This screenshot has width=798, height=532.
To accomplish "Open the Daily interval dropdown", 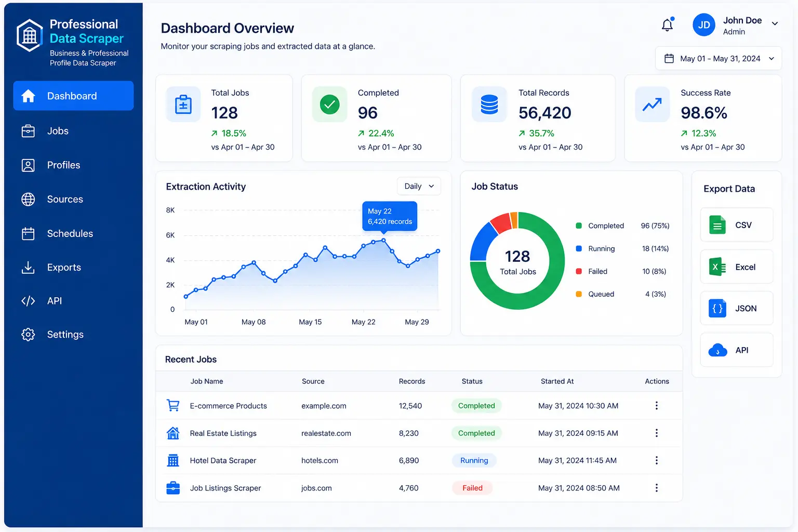I will [419, 186].
